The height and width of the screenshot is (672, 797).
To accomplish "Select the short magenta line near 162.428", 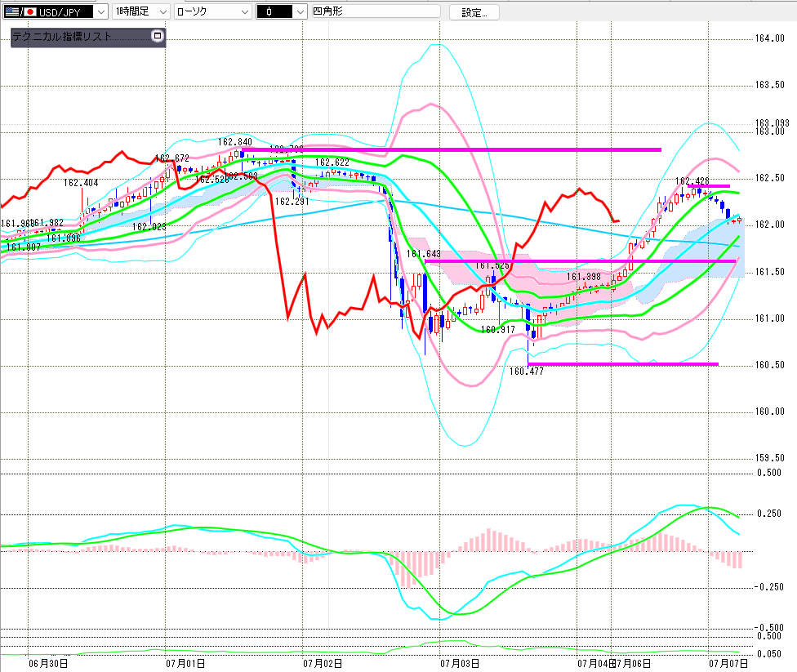I will [x=709, y=186].
